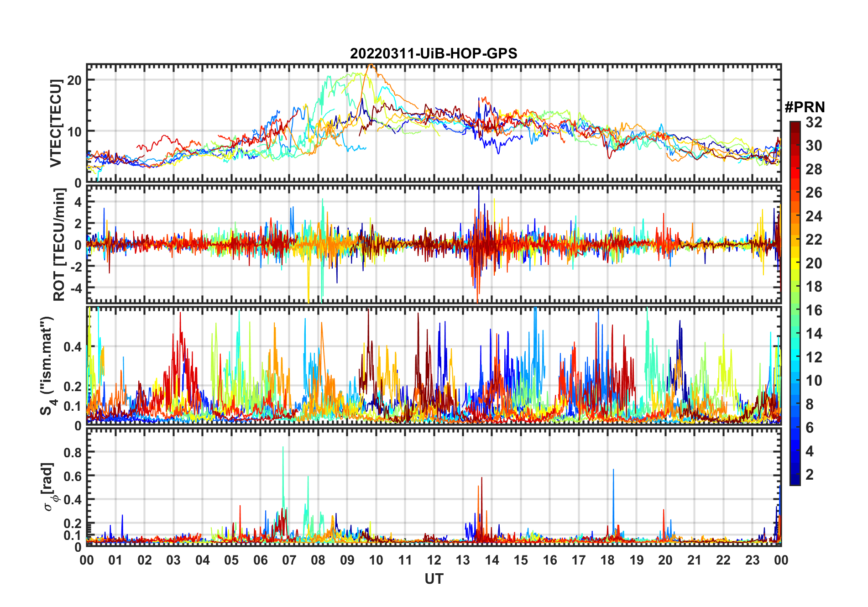Image resolution: width=868 pixels, height=607 pixels.
Task: Select colorbar tick label 32
Action: pyautogui.click(x=814, y=122)
